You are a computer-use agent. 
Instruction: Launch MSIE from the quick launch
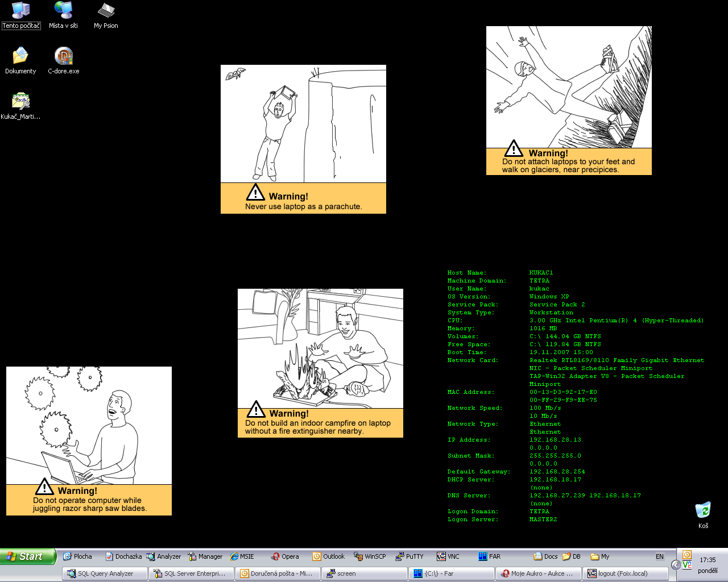tap(242, 556)
